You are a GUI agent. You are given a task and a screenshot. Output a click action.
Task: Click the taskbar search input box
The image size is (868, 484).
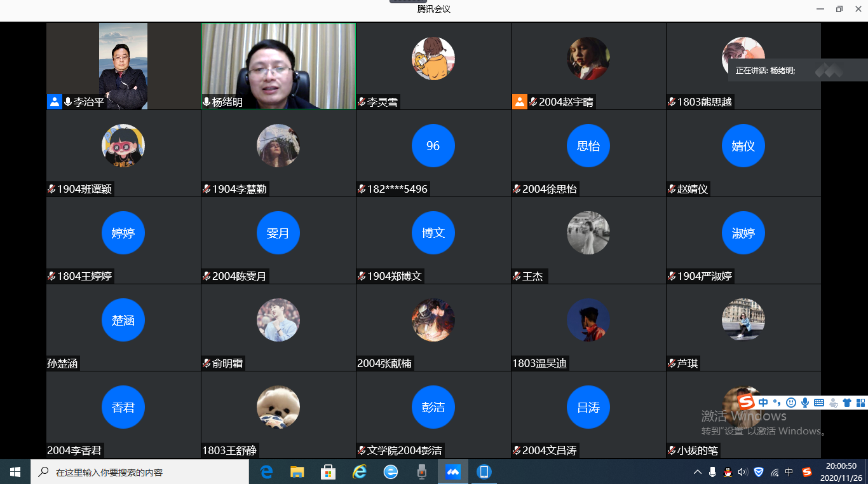(140, 472)
